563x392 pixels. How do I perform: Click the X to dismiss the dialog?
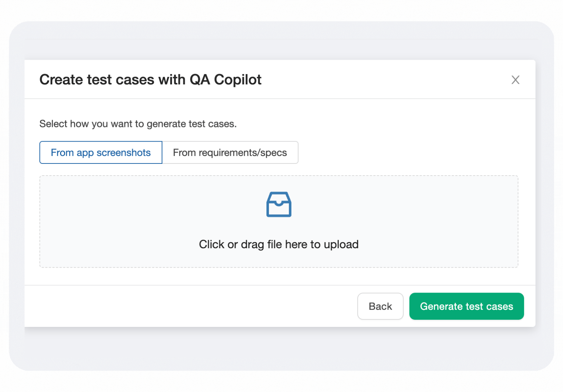point(515,80)
